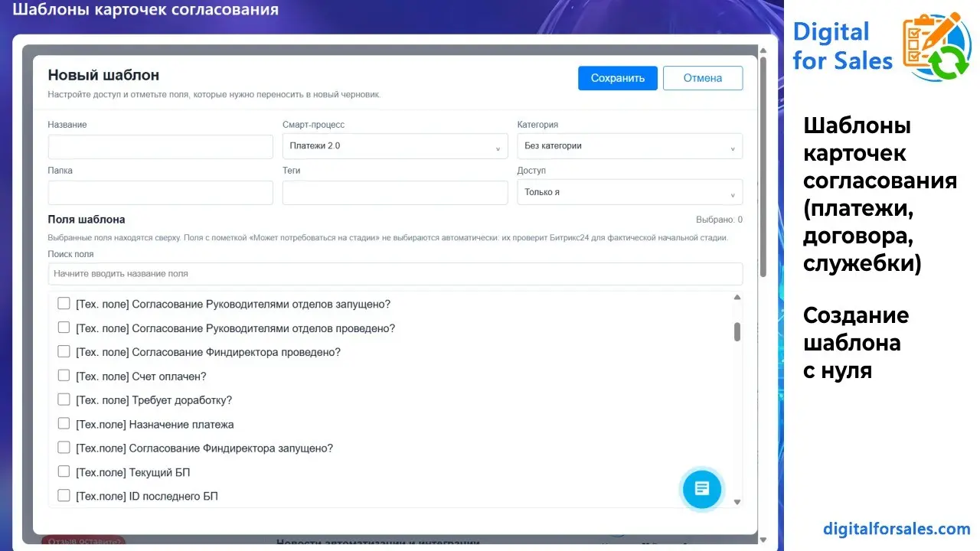The image size is (980, 551).
Task: Cancel with the Отмена button
Action: pos(703,78)
